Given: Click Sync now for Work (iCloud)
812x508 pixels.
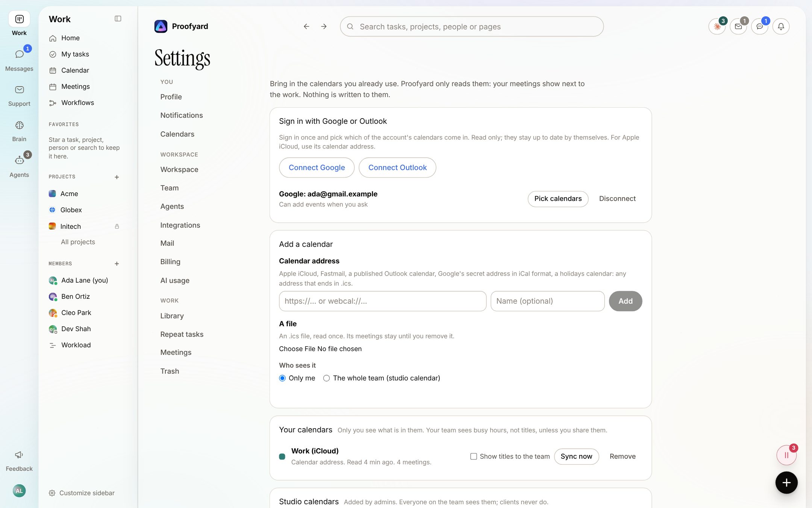Looking at the screenshot, I should tap(576, 456).
